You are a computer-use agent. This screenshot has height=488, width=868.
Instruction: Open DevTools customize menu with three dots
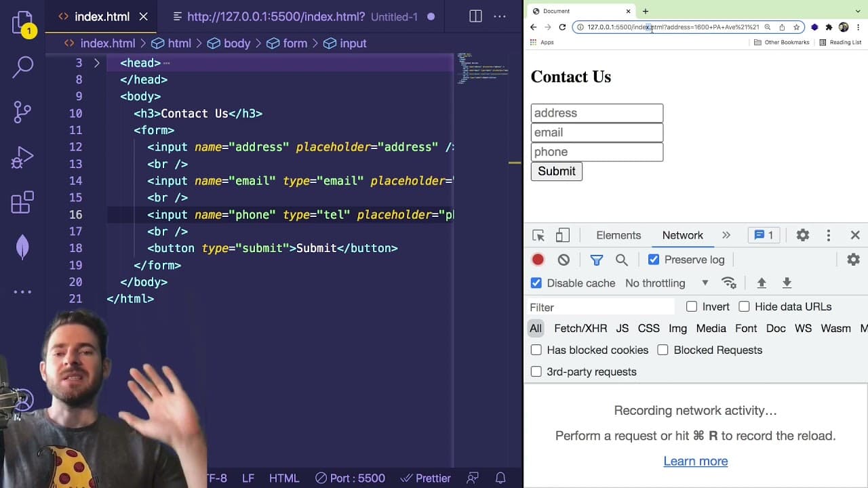pyautogui.click(x=828, y=235)
